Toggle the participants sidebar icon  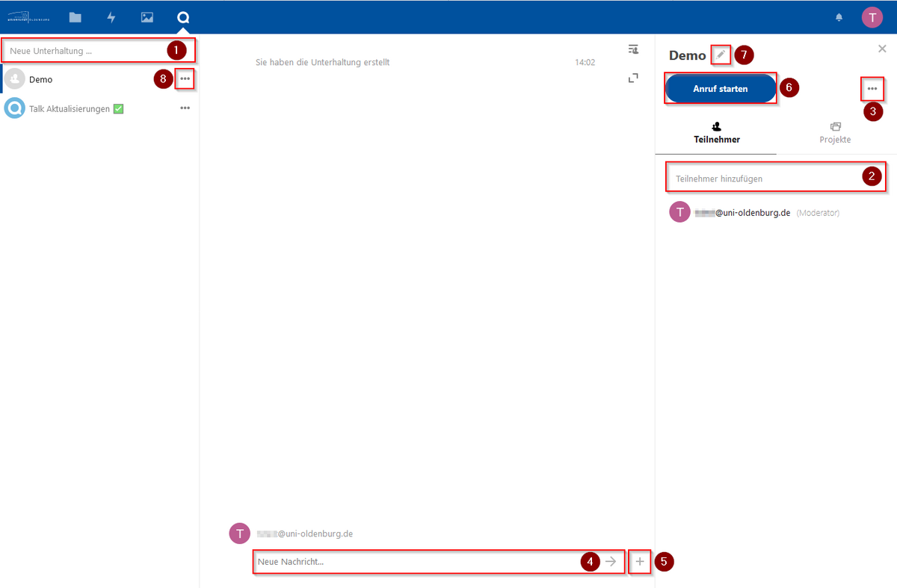(634, 49)
